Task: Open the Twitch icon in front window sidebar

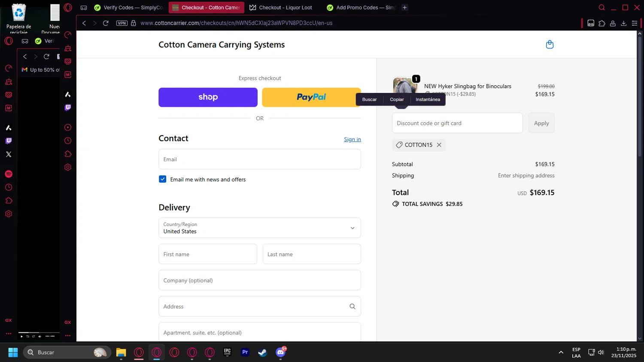Action: click(x=68, y=108)
